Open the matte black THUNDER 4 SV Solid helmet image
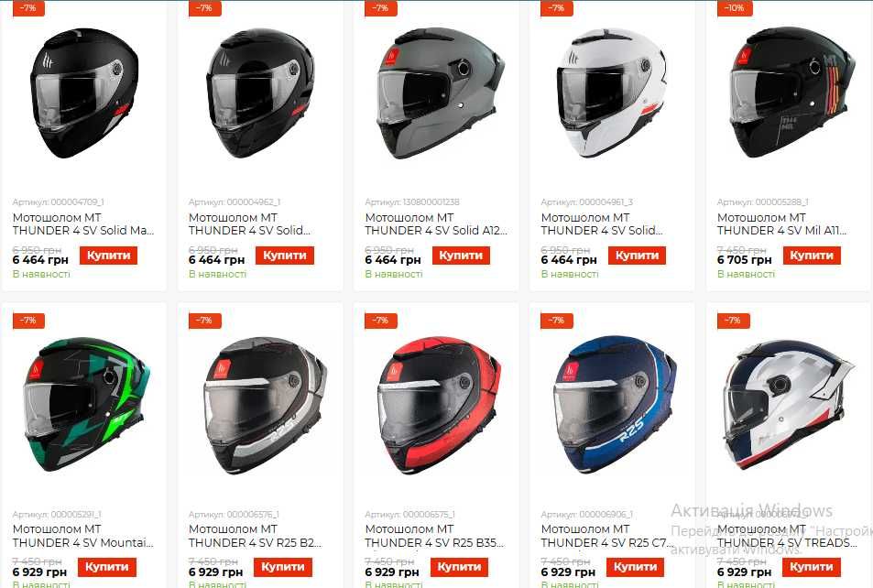 pyautogui.click(x=84, y=93)
